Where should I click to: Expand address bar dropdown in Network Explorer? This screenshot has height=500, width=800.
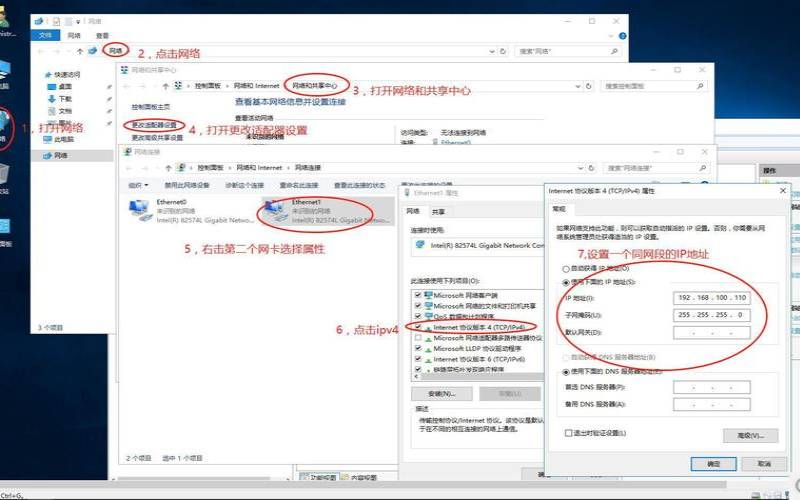(492, 51)
